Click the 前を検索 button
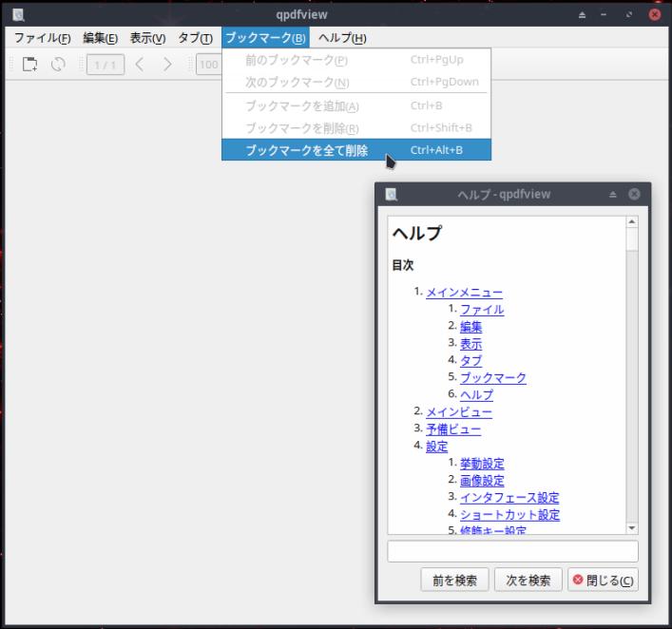This screenshot has width=672, height=629. tap(454, 581)
